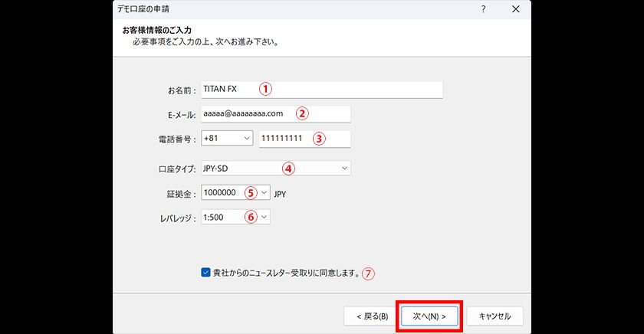Expand the 証拠金 1000000 deposit dropdown
644x334 pixels.
pos(235,192)
